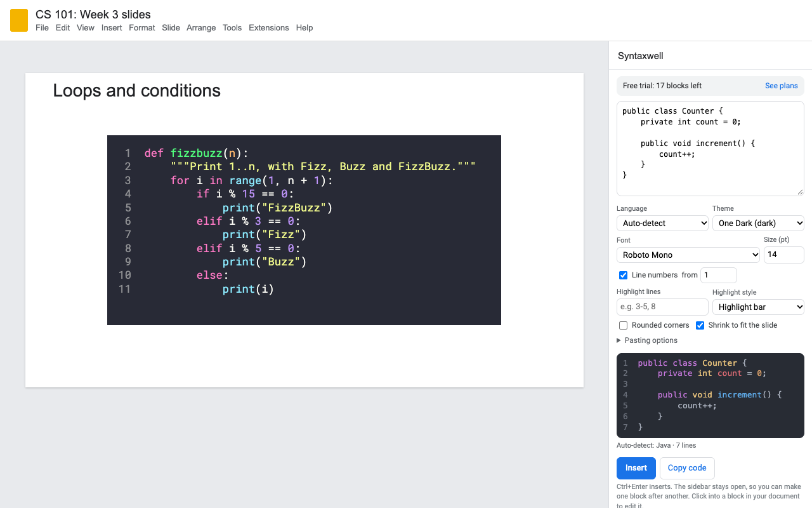
Task: Open the Arrange menu
Action: click(x=201, y=28)
